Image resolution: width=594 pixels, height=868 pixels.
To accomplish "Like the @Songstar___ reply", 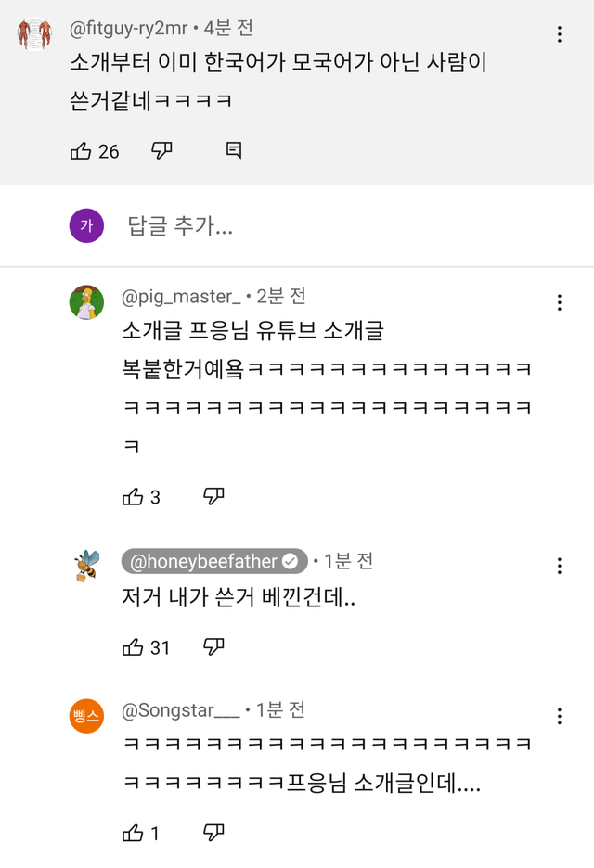I will tap(134, 833).
